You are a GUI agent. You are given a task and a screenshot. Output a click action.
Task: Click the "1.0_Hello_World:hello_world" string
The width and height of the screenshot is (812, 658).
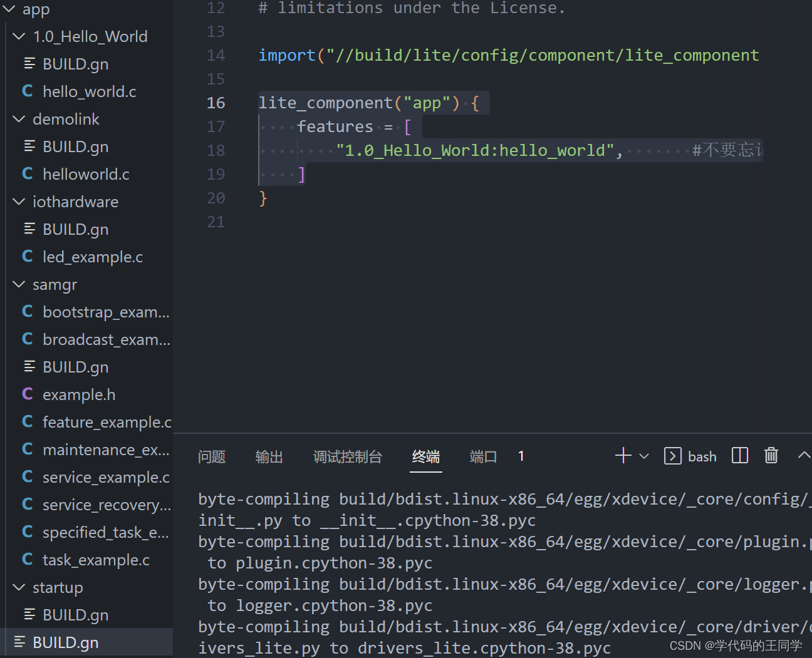click(476, 150)
